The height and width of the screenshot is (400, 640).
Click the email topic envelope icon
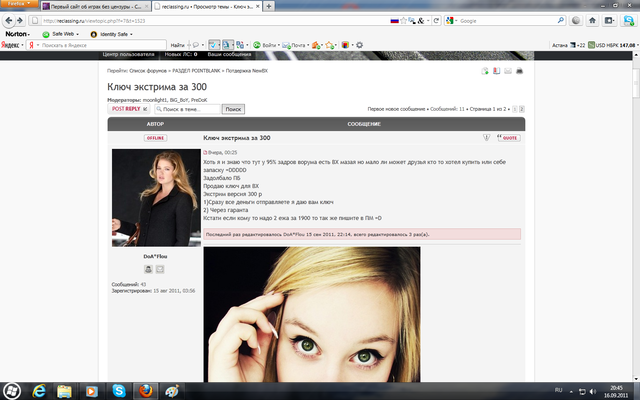[508, 71]
